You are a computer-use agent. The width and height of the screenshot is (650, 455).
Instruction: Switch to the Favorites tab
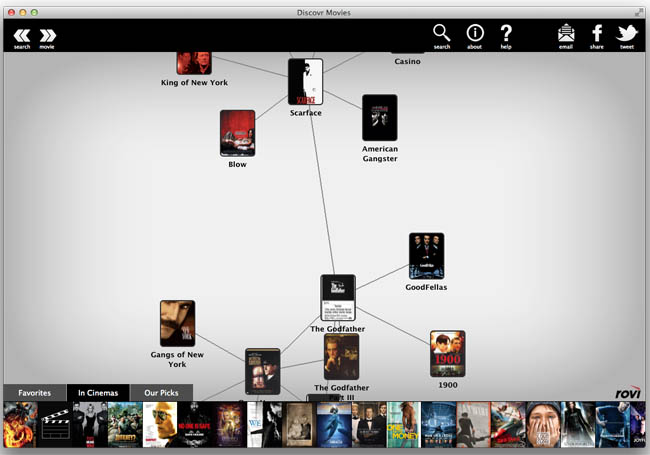(34, 393)
